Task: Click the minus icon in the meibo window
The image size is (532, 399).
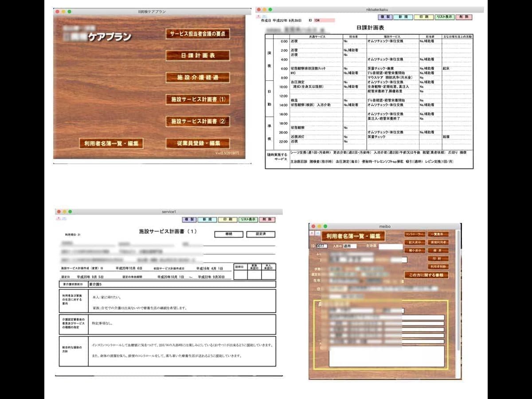Action: point(317,233)
